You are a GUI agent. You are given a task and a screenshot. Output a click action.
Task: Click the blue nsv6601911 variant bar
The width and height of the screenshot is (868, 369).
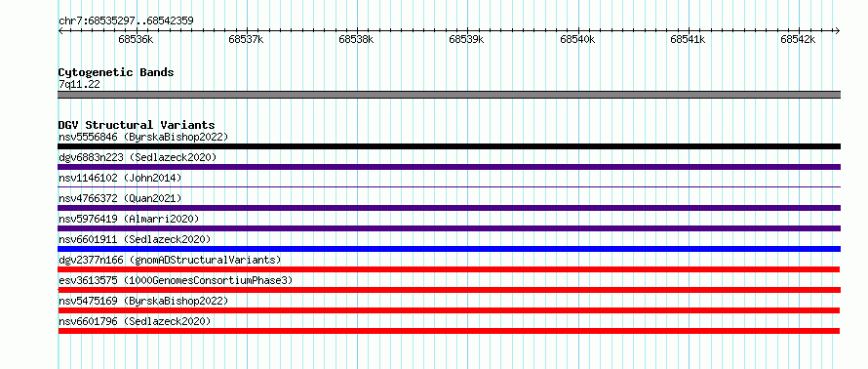coord(449,249)
